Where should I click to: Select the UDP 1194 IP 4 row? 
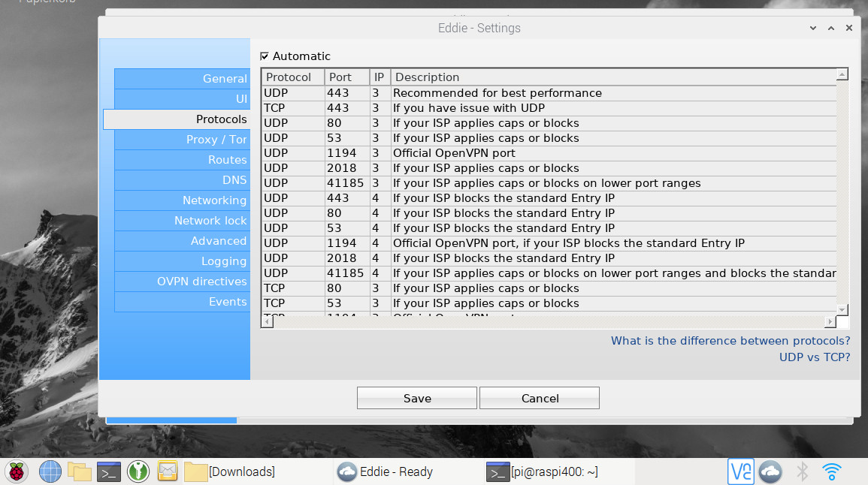(x=549, y=242)
